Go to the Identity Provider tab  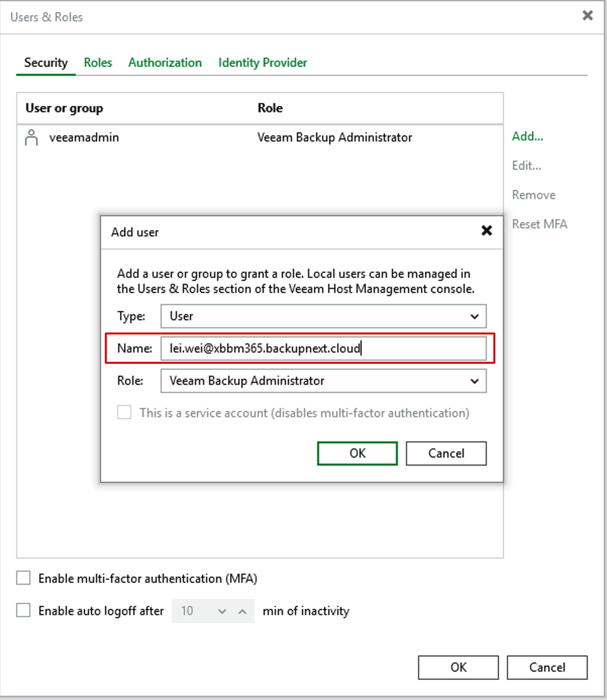[262, 63]
